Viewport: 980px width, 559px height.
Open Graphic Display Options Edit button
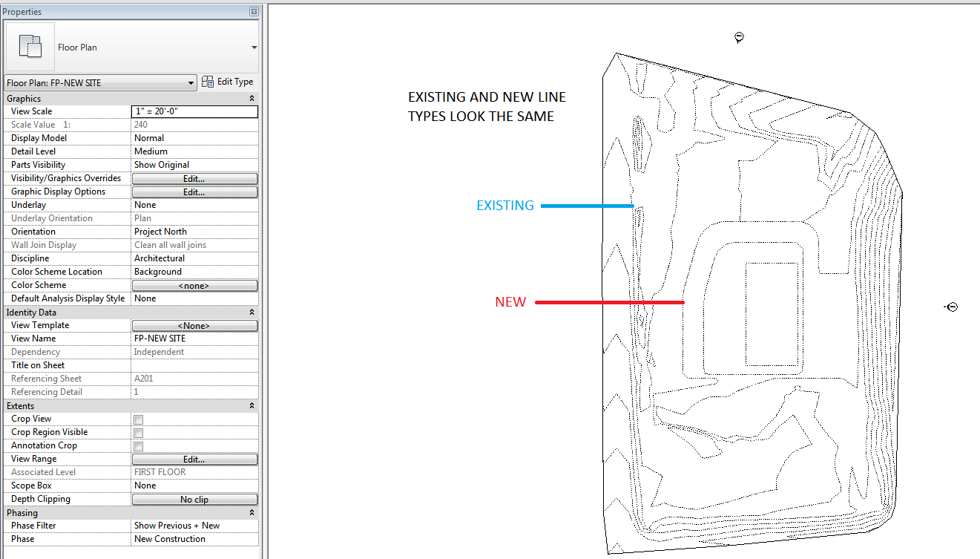pyautogui.click(x=194, y=192)
